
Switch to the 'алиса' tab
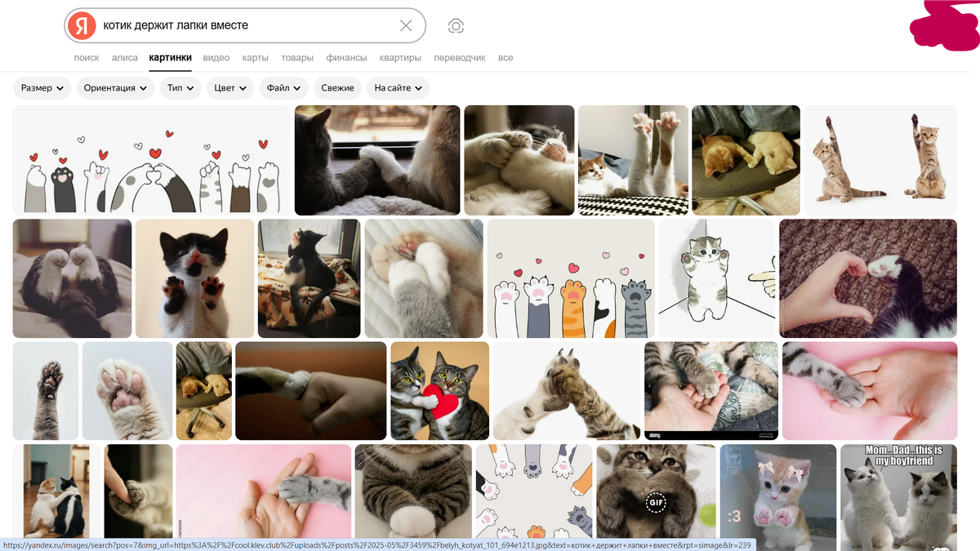124,58
